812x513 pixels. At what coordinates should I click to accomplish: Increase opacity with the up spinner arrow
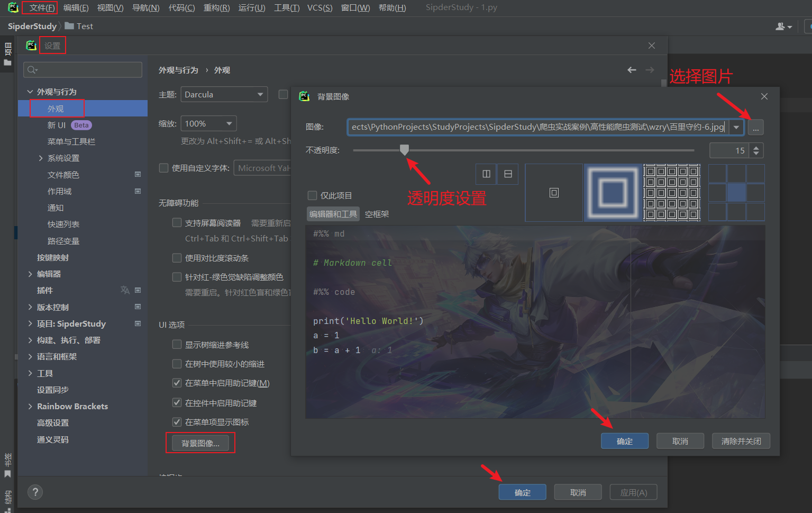point(756,147)
